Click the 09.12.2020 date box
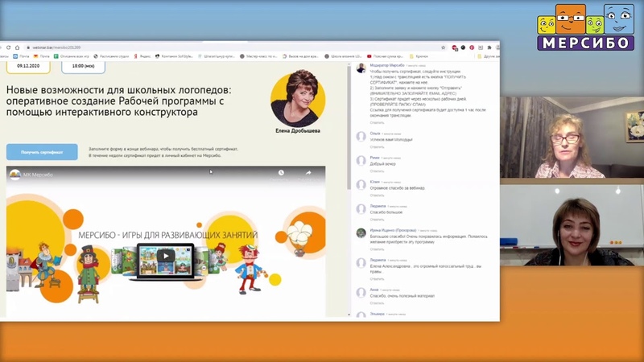Screen dimensions: 644x362 [x=28, y=67]
